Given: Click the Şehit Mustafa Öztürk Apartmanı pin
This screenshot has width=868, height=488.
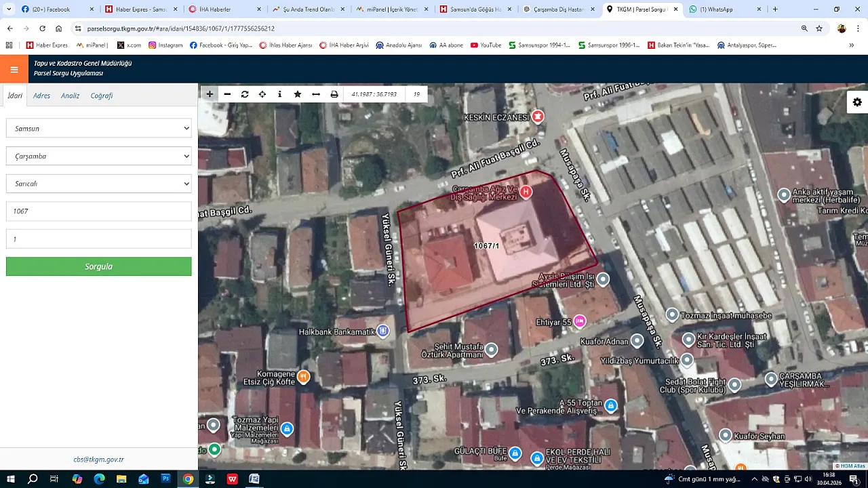Looking at the screenshot, I should [491, 350].
